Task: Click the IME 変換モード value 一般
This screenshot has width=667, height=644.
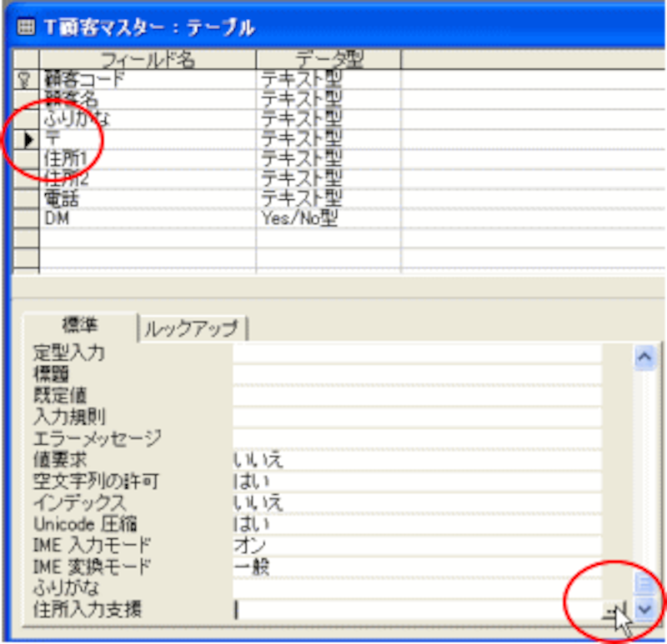Action: point(418,567)
